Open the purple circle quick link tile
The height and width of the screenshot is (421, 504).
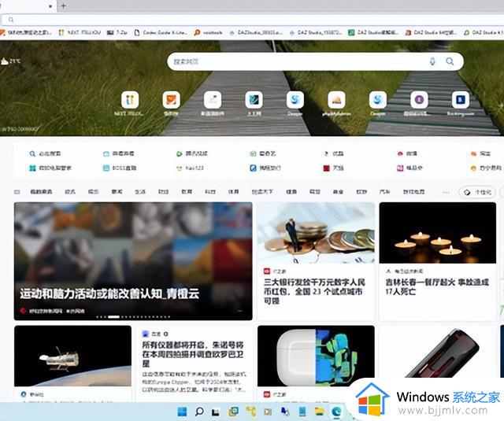[x=419, y=100]
